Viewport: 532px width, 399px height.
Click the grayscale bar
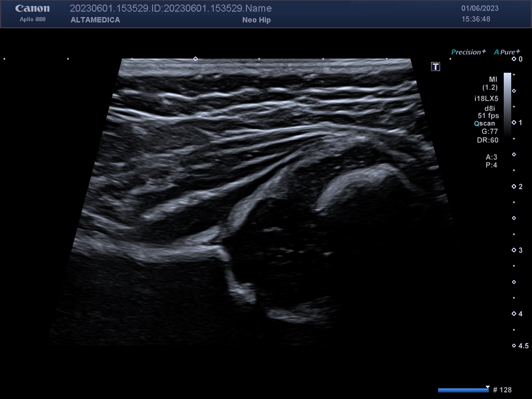(507, 105)
